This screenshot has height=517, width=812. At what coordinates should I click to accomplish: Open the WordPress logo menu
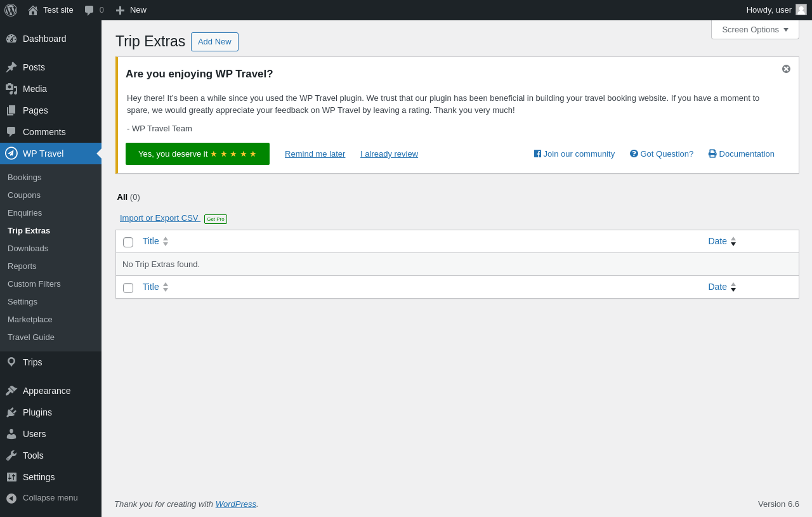11,10
